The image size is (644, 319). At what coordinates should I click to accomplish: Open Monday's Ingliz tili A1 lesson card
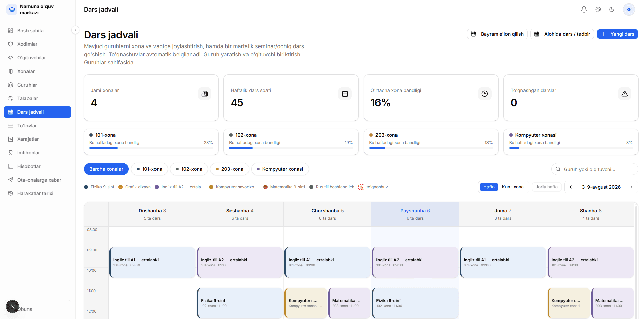[x=152, y=262]
